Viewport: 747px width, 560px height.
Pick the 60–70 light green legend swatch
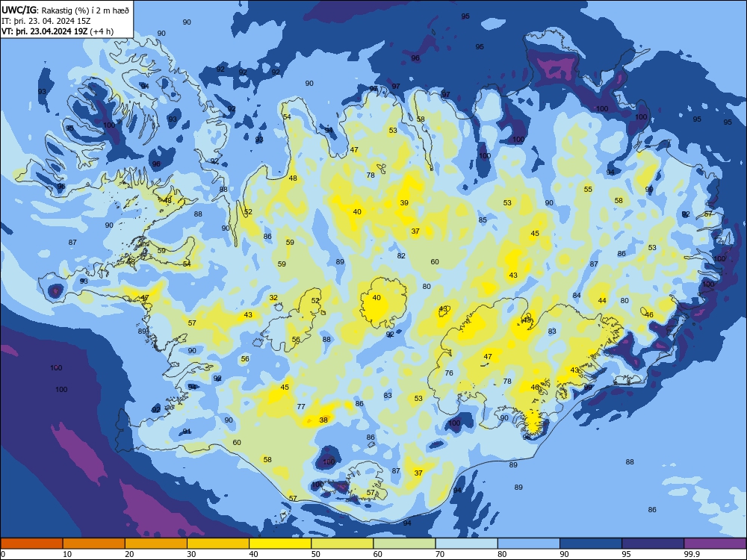click(x=404, y=544)
